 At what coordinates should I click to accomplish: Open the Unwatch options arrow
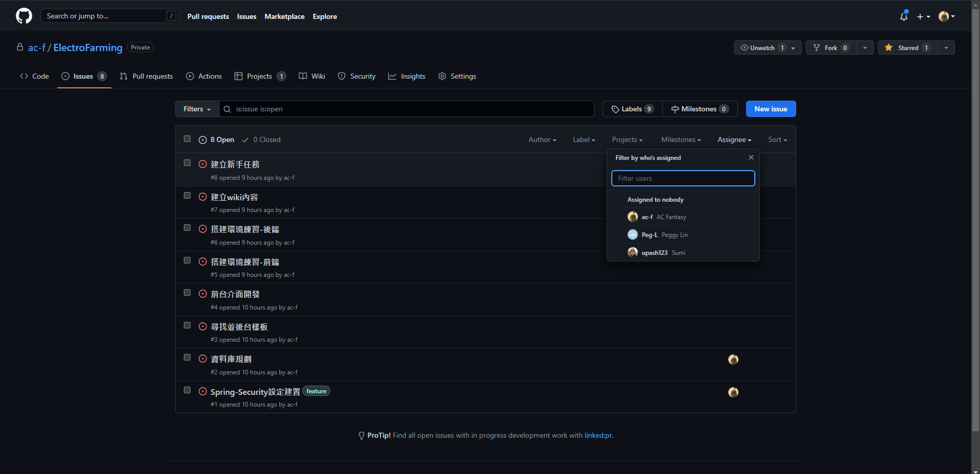pos(793,48)
